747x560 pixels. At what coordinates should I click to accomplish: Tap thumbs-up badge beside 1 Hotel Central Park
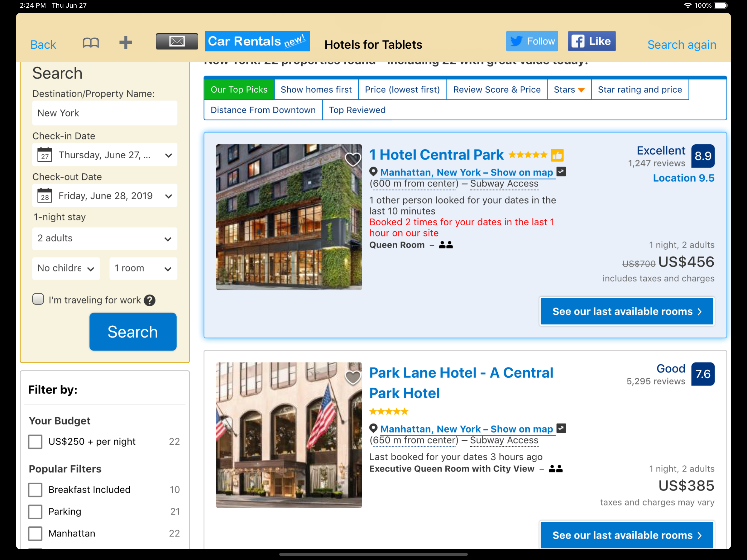click(x=557, y=155)
